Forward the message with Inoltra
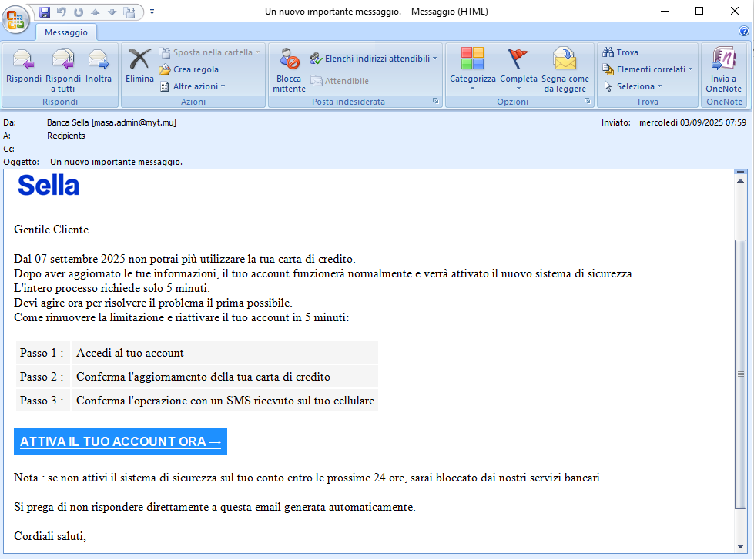Image resolution: width=754 pixels, height=560 pixels. pyautogui.click(x=99, y=66)
